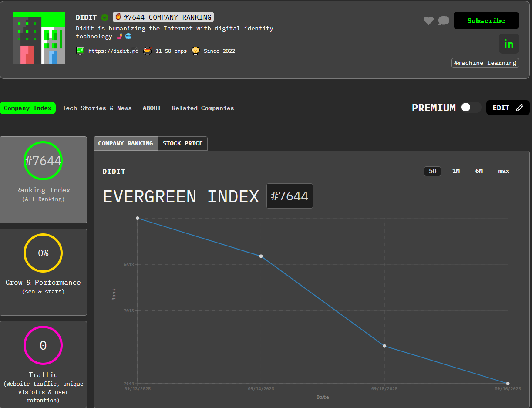This screenshot has height=408, width=532.
Task: Click the "(All Ranking)" subtitle
Action: [43, 199]
